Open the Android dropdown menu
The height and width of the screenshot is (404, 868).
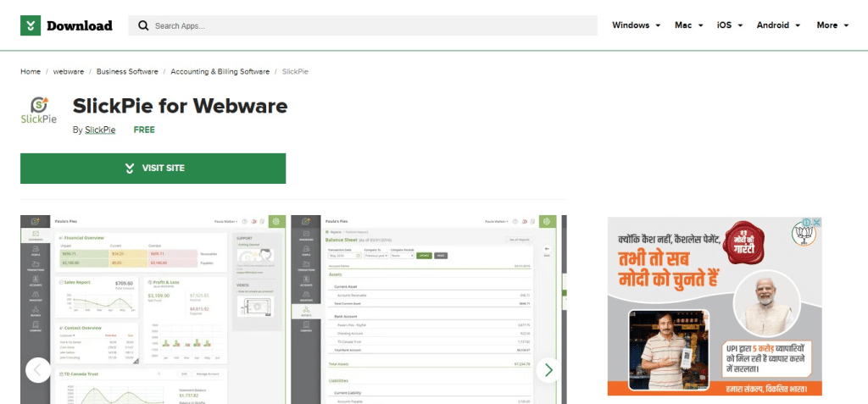778,25
